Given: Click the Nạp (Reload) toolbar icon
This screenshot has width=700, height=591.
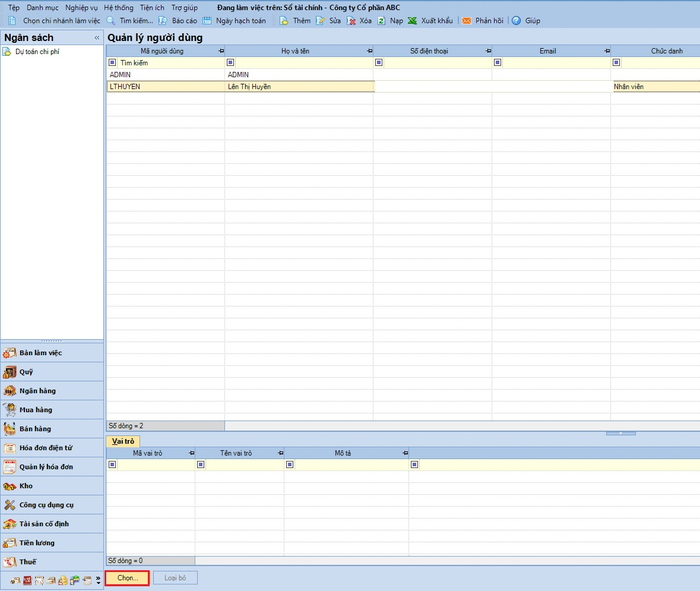Looking at the screenshot, I should [382, 21].
